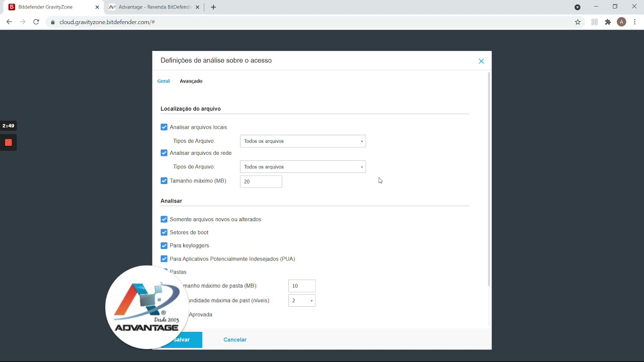
Task: Click the max folder size field
Action: (x=302, y=286)
